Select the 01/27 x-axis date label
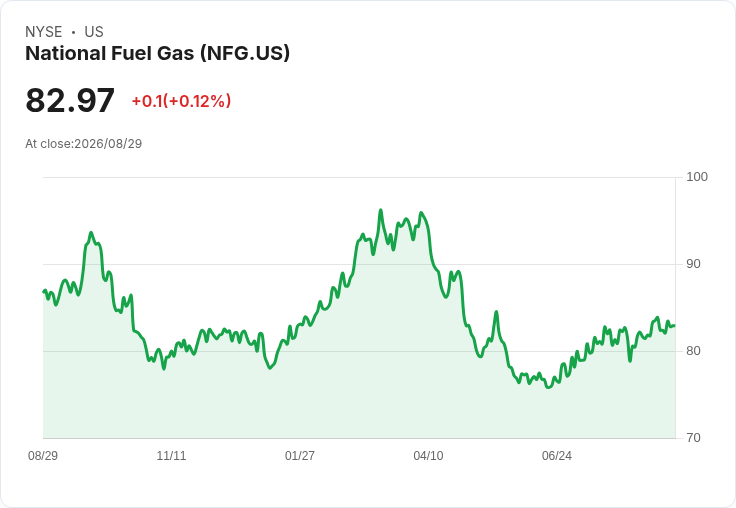This screenshot has width=736, height=508. click(299, 455)
